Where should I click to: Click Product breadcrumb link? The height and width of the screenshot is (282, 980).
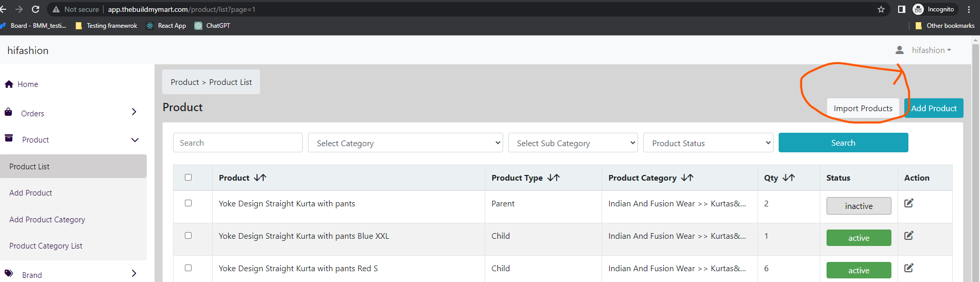click(185, 82)
